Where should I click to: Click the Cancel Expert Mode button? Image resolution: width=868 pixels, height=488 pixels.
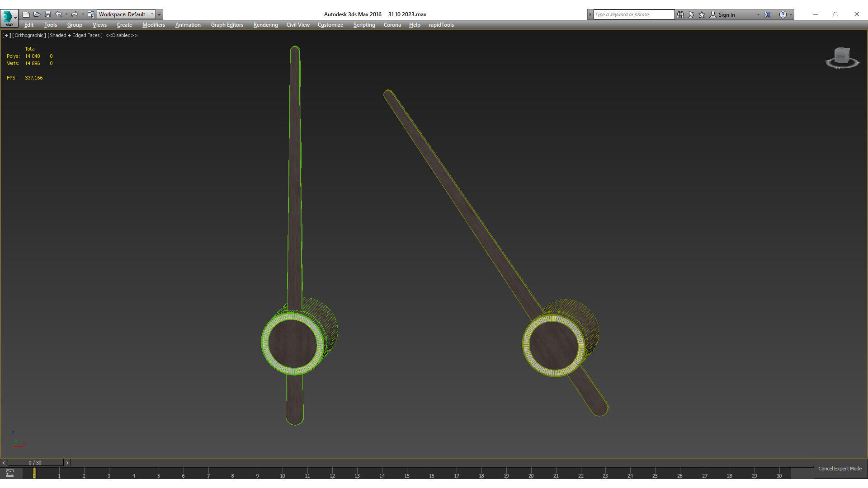[x=840, y=469]
